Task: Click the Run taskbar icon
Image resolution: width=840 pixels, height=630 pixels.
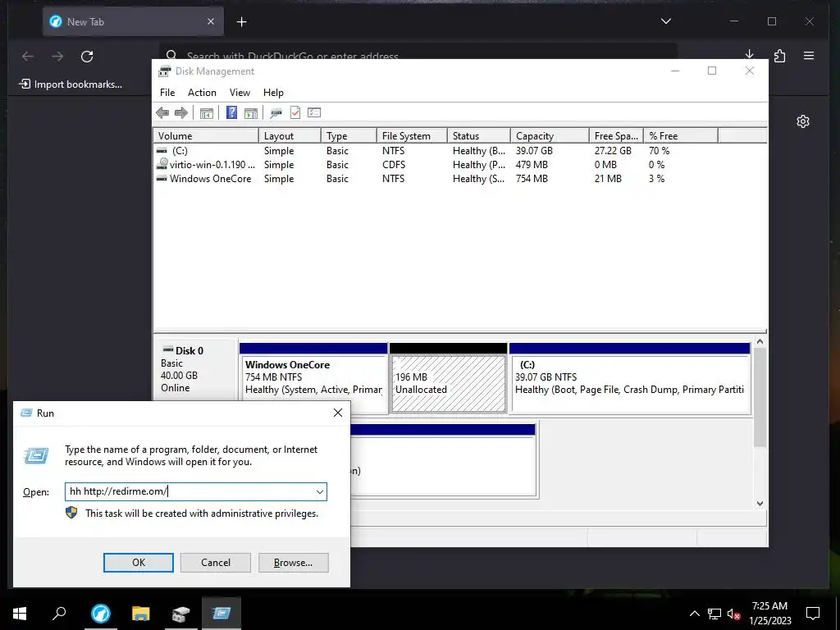Action: [x=221, y=614]
